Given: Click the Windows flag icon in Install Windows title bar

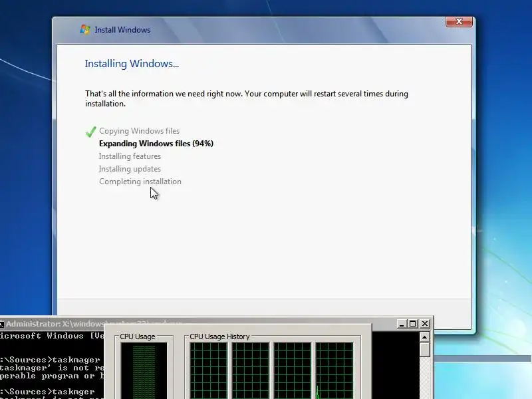Looking at the screenshot, I should tap(85, 29).
